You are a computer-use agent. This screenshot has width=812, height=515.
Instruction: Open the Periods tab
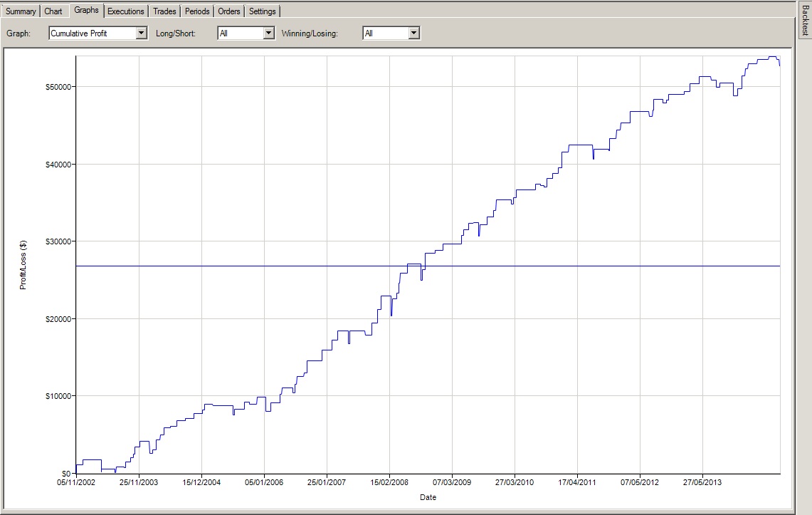click(x=197, y=11)
